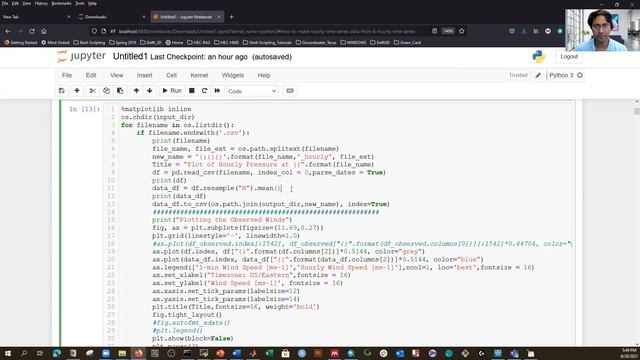Log out with the Logout button
The width and height of the screenshot is (640, 360).
569,57
